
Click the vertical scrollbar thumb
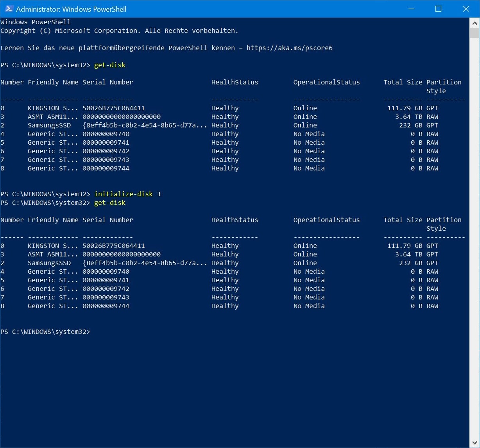(475, 32)
